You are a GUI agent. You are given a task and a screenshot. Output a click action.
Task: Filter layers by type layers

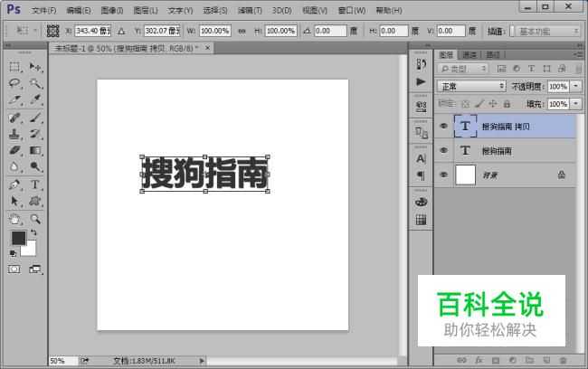point(531,68)
